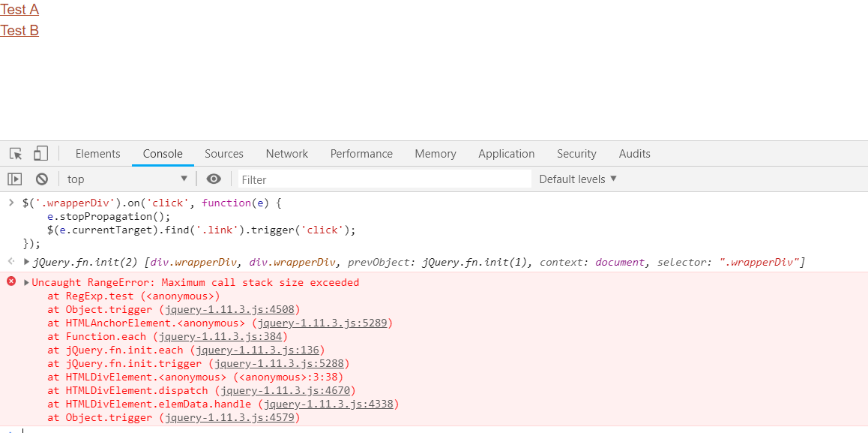Open the jquery-1.11.3.js:4508 source link

[x=229, y=309]
